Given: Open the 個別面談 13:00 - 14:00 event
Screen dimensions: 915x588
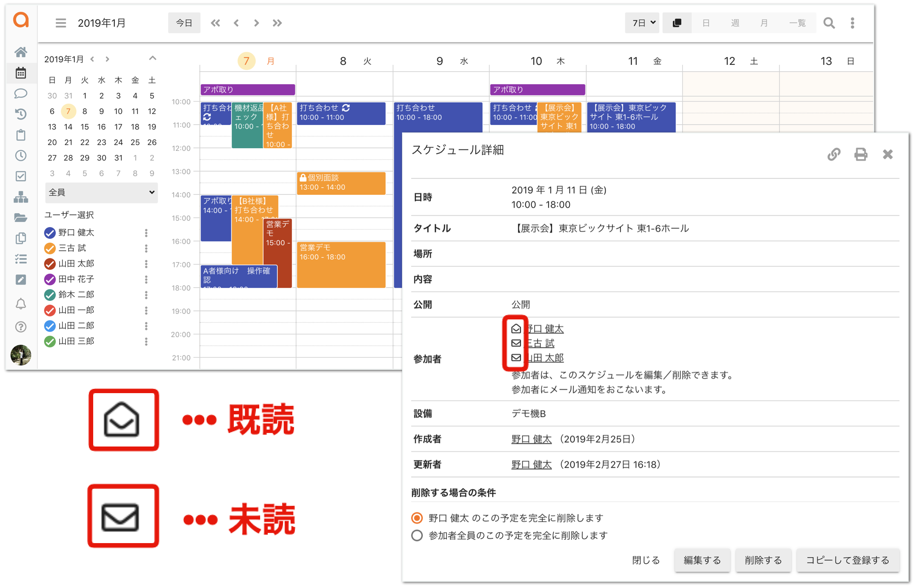Looking at the screenshot, I should [341, 183].
